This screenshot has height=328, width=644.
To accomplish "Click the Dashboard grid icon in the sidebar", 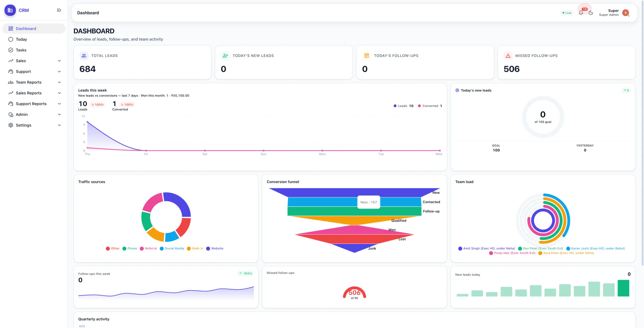I will 11,28.
